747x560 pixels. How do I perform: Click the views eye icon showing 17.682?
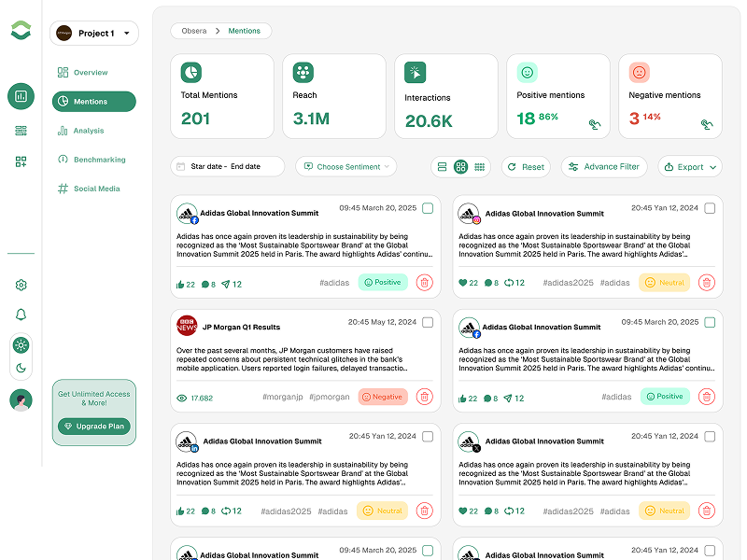[x=181, y=399]
